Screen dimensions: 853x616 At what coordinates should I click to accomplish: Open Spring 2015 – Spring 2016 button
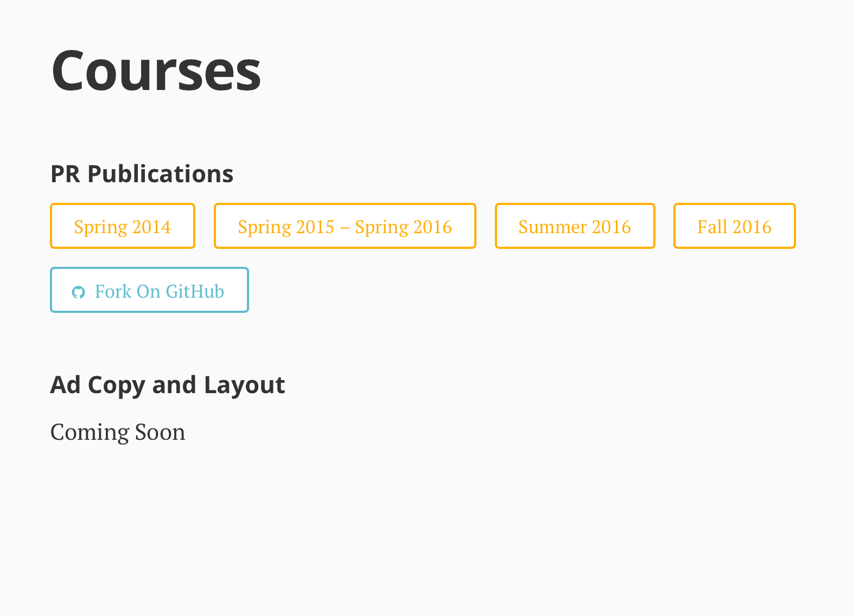(x=345, y=226)
